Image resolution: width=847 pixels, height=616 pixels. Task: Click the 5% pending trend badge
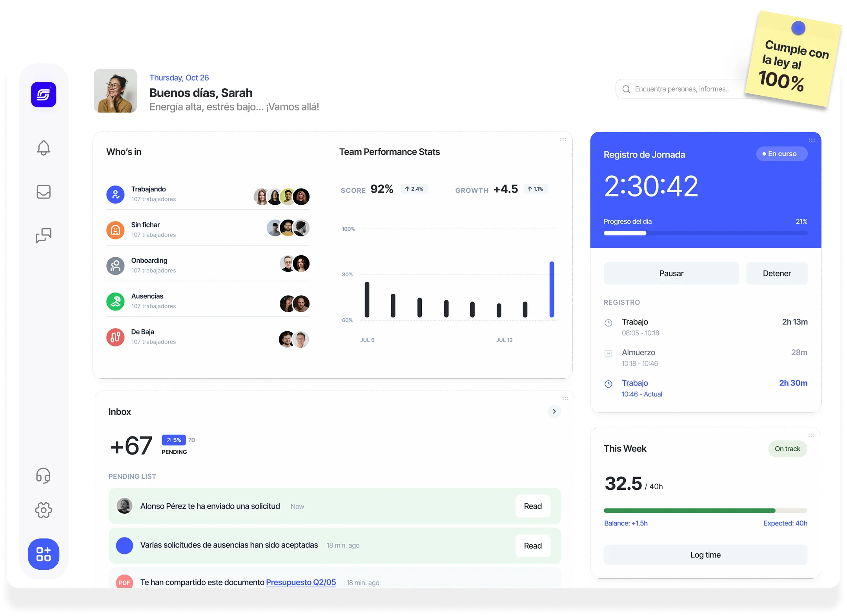(x=173, y=440)
